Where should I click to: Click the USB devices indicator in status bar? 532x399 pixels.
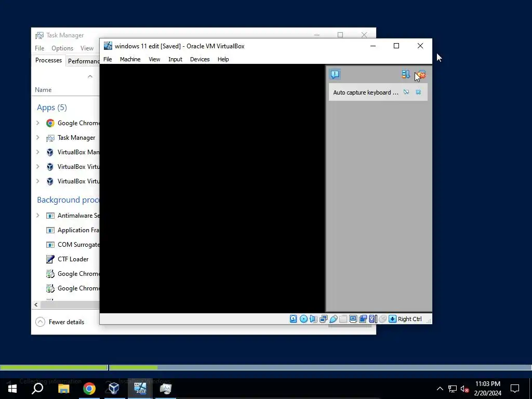(x=334, y=319)
